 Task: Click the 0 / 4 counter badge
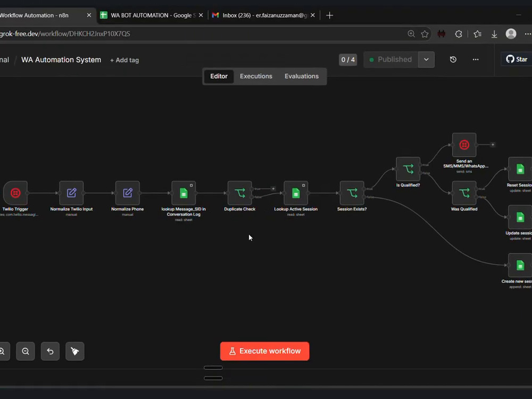(x=348, y=60)
